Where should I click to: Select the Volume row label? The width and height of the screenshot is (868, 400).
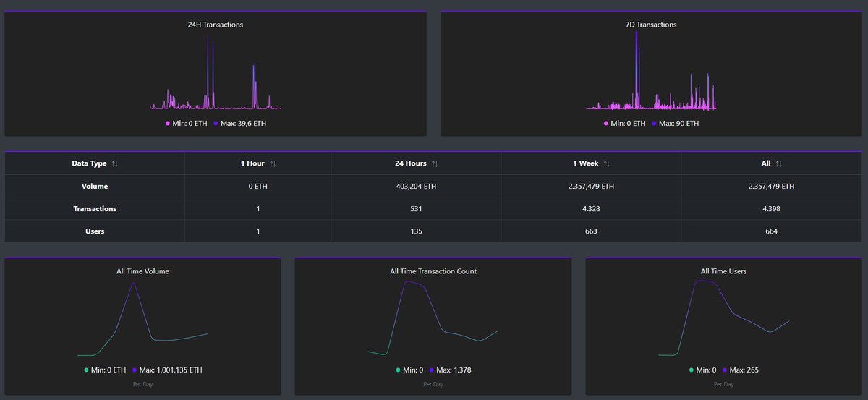(x=95, y=186)
